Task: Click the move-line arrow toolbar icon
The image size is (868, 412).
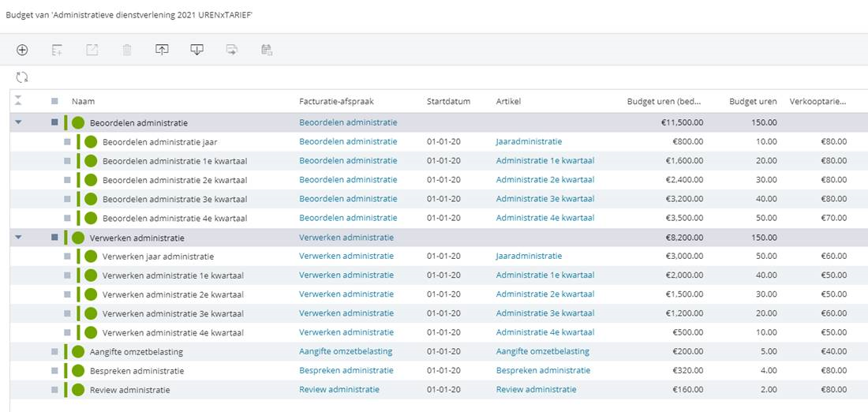Action: tap(231, 50)
